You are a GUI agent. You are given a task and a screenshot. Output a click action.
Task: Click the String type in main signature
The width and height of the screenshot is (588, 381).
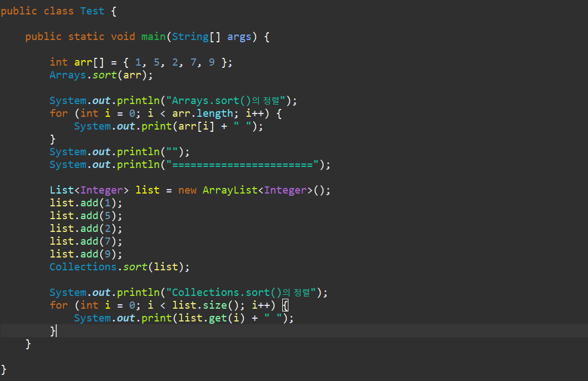point(190,37)
